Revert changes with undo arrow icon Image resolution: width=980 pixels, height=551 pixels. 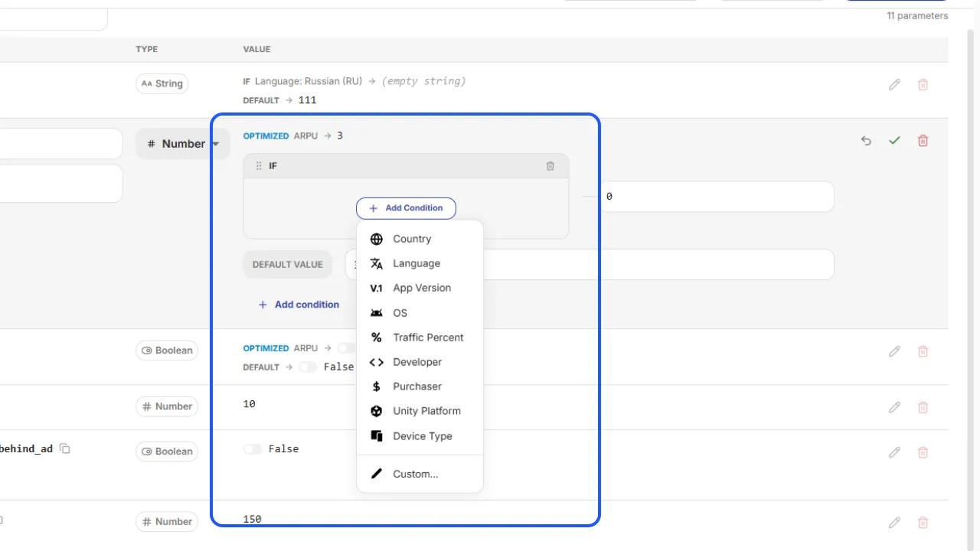click(866, 141)
